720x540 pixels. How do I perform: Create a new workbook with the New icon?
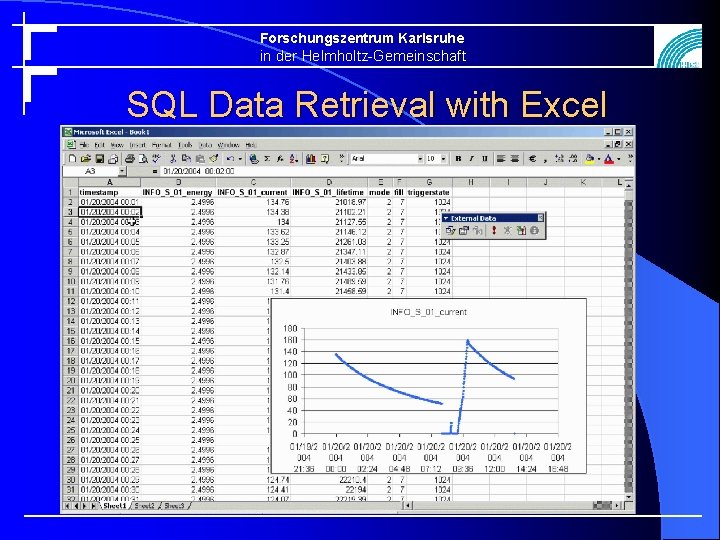pyautogui.click(x=72, y=159)
